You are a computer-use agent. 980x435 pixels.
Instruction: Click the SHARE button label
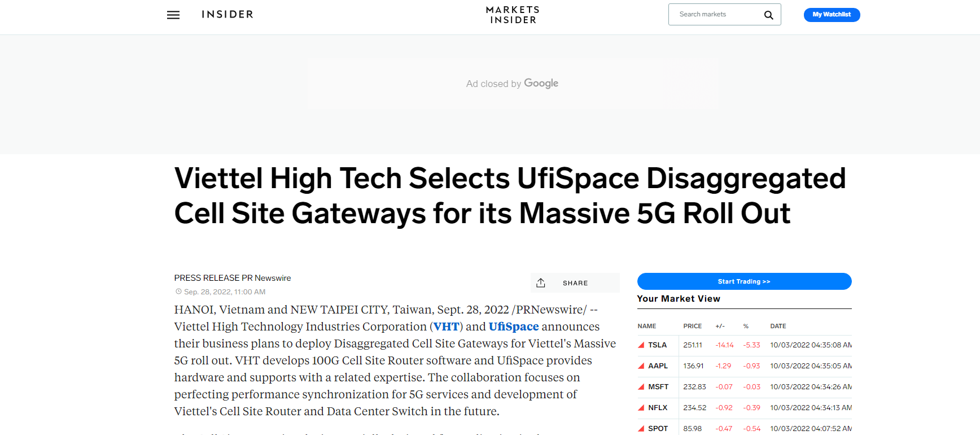[575, 283]
